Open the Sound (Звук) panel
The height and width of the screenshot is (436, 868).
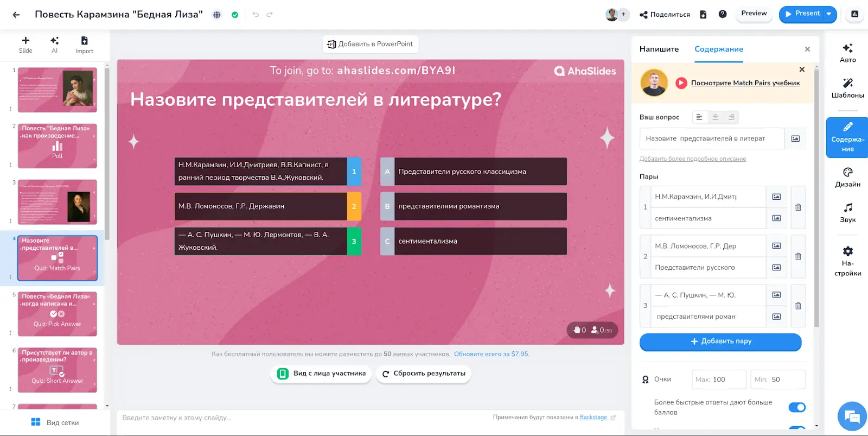point(847,213)
